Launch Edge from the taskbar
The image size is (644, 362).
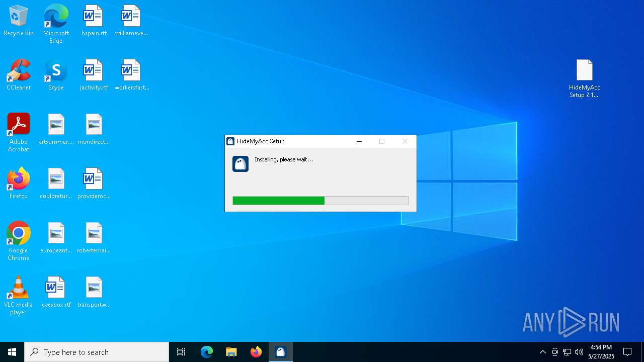(207, 352)
